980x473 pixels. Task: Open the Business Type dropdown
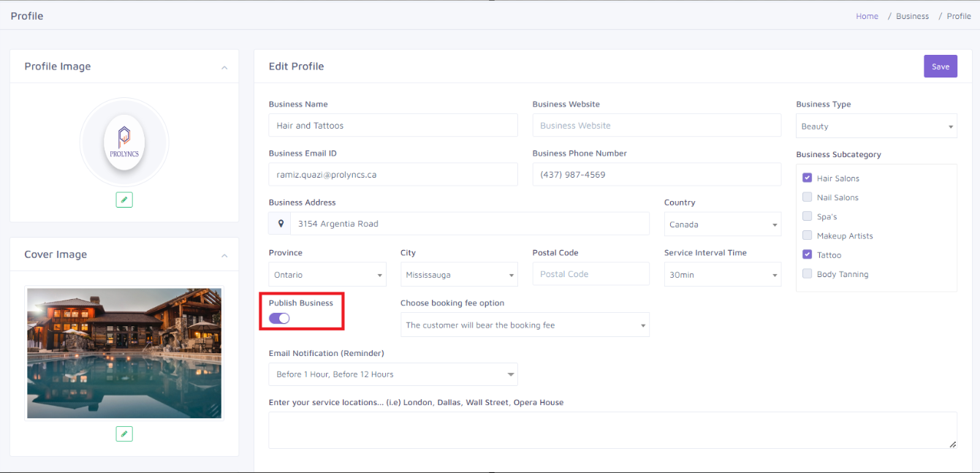point(876,126)
